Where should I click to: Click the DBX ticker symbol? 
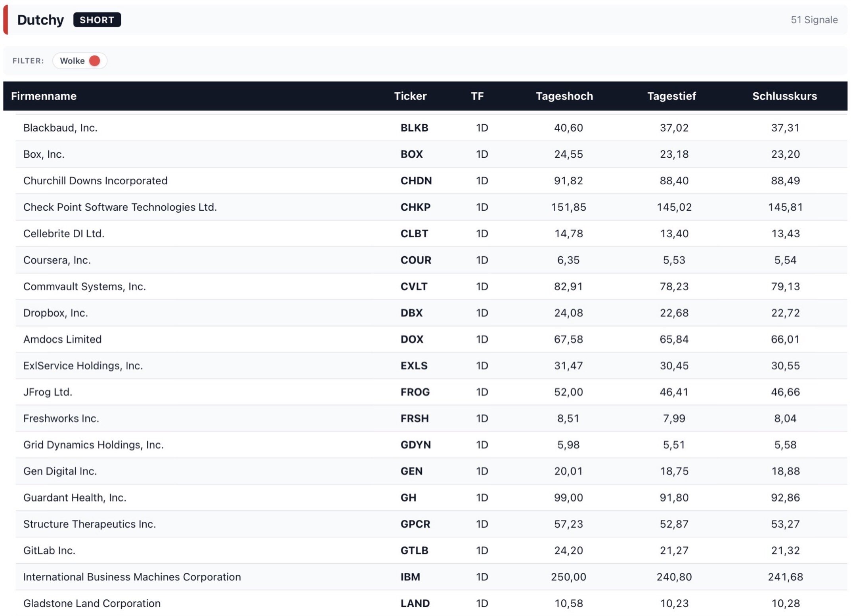(x=411, y=313)
